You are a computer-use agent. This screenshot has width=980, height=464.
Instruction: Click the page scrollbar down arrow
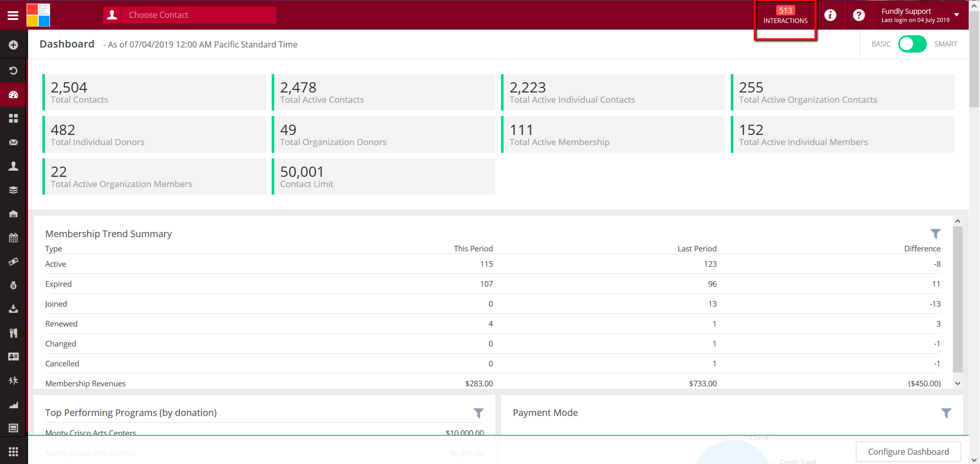[x=974, y=459]
